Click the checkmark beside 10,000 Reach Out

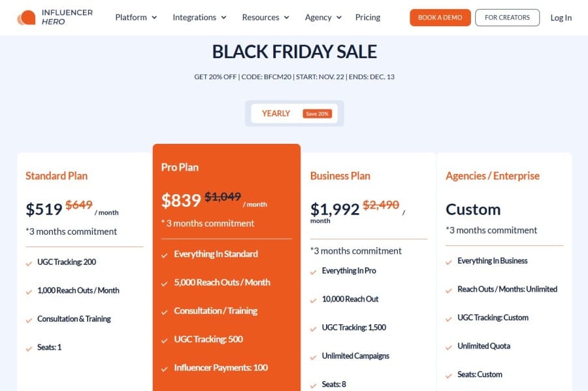coord(314,299)
